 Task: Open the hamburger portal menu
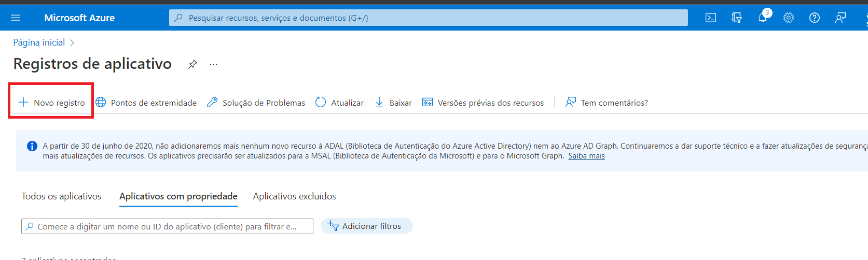click(16, 18)
